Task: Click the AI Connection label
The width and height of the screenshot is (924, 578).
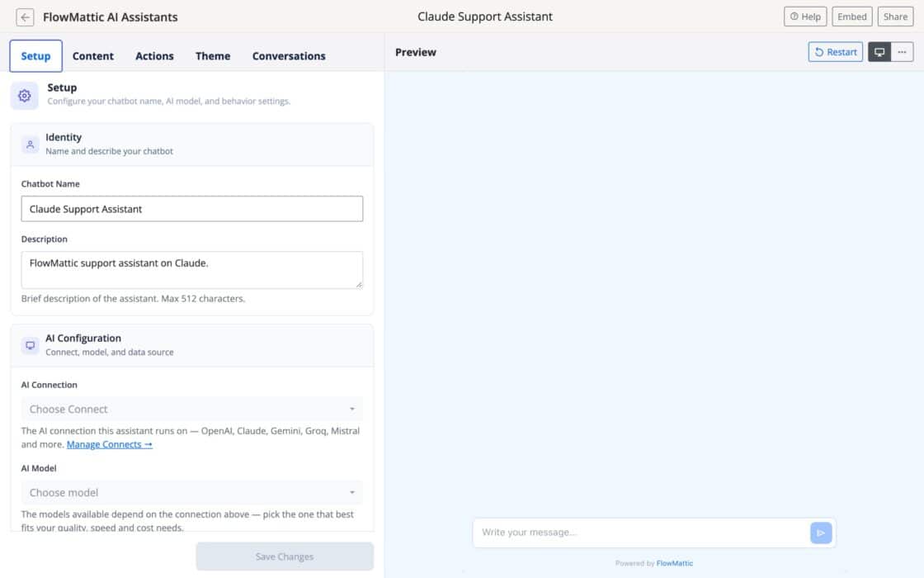Action: coord(49,385)
